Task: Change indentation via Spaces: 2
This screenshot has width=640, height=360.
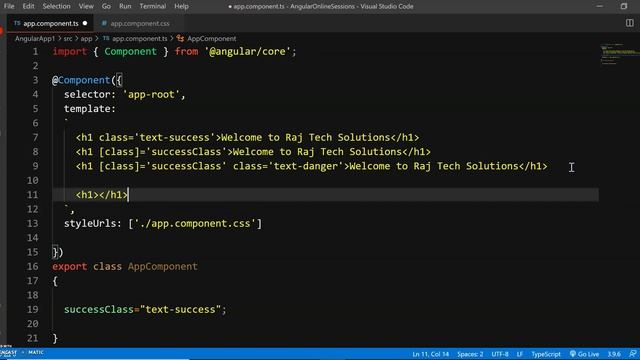Action: click(470, 354)
